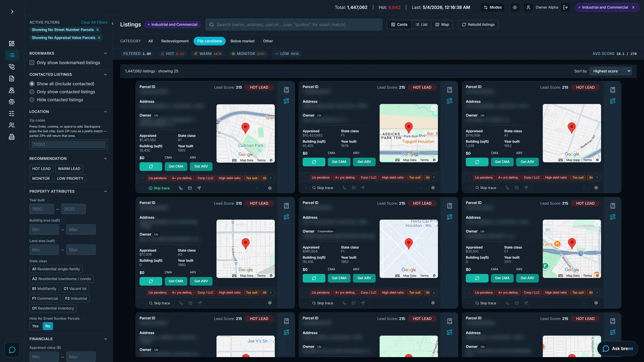Image resolution: width=644 pixels, height=362 pixels.
Task: Toggle the A1 Residential single-family state class
Action: click(x=56, y=269)
